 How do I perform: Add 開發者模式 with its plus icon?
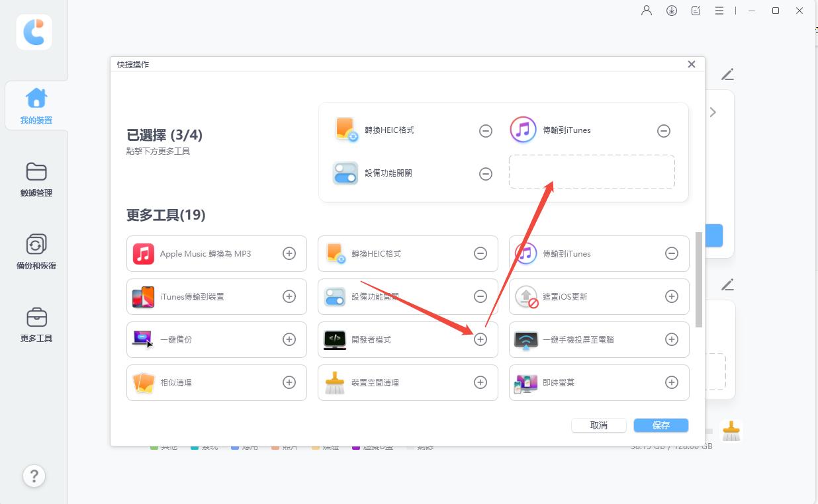coord(480,339)
